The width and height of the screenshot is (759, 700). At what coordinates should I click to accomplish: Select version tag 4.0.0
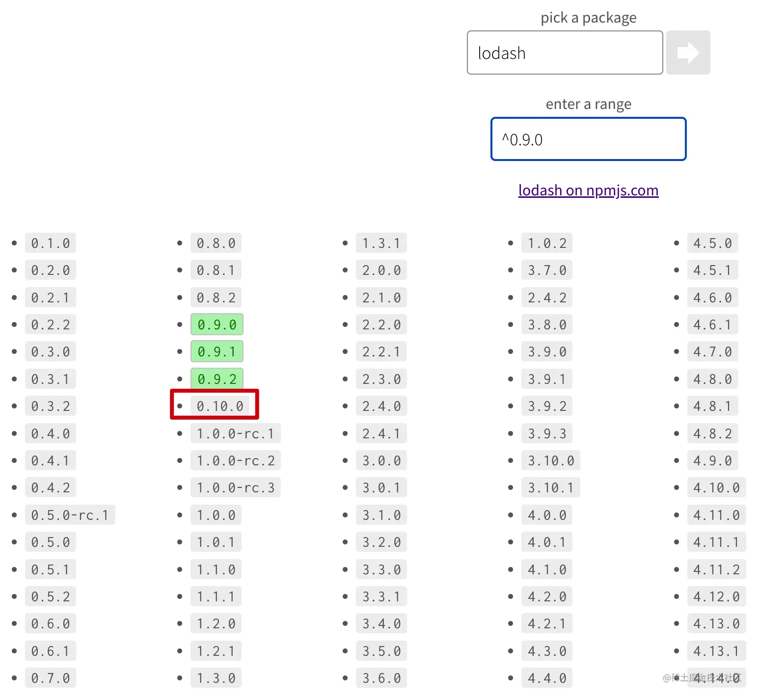pos(547,515)
